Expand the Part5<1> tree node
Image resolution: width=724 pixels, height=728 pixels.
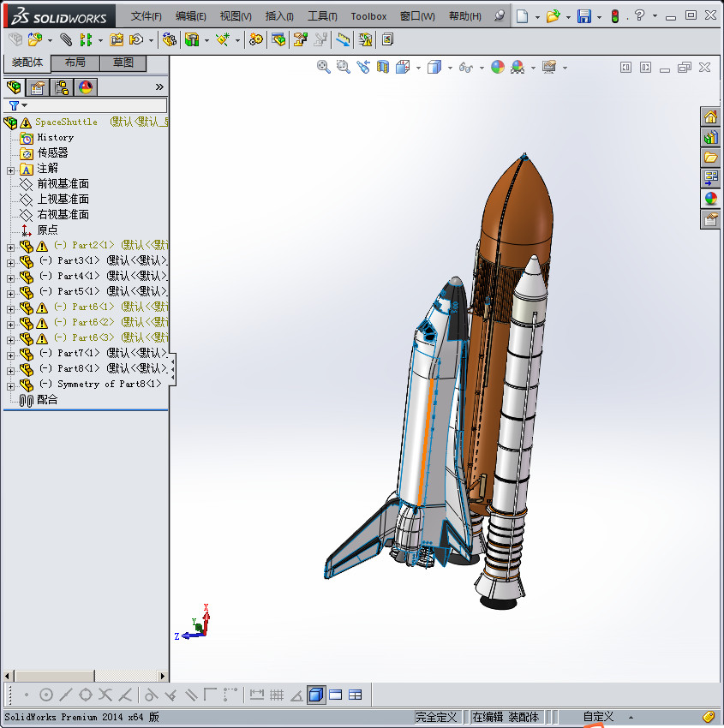pos(10,294)
